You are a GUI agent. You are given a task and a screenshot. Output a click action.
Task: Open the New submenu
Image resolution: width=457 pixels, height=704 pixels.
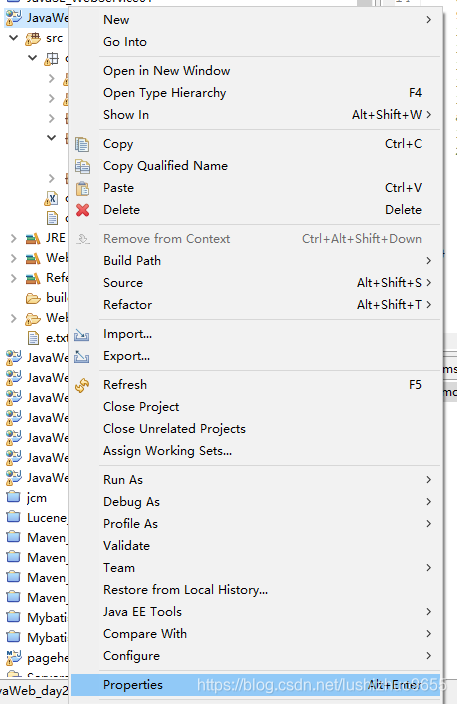[x=256, y=20]
